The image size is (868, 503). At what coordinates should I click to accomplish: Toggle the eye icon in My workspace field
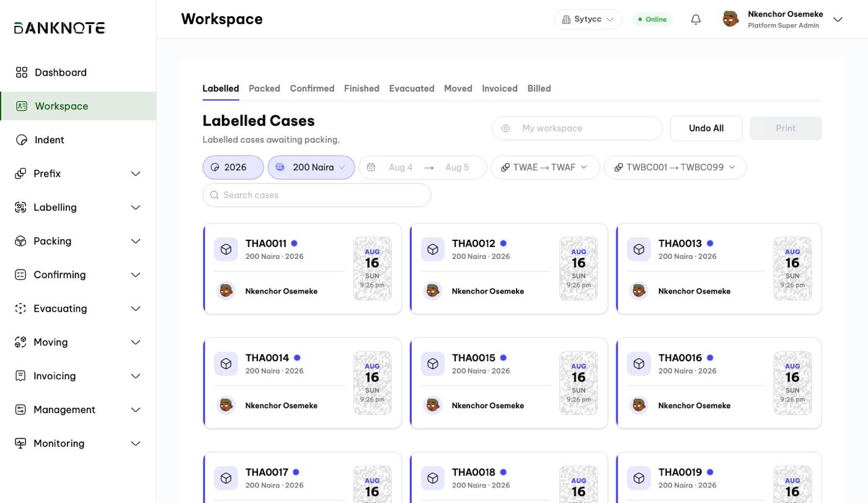[x=506, y=128]
